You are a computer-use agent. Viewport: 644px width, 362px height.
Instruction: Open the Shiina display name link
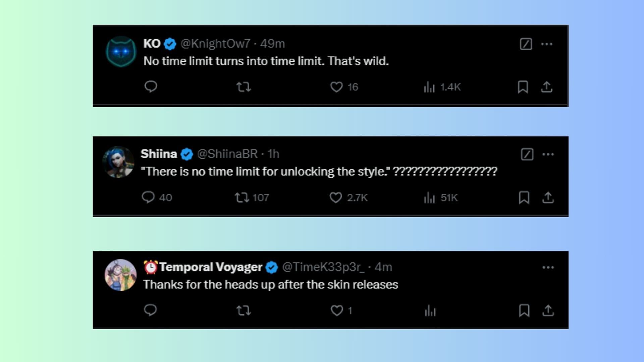click(x=159, y=154)
